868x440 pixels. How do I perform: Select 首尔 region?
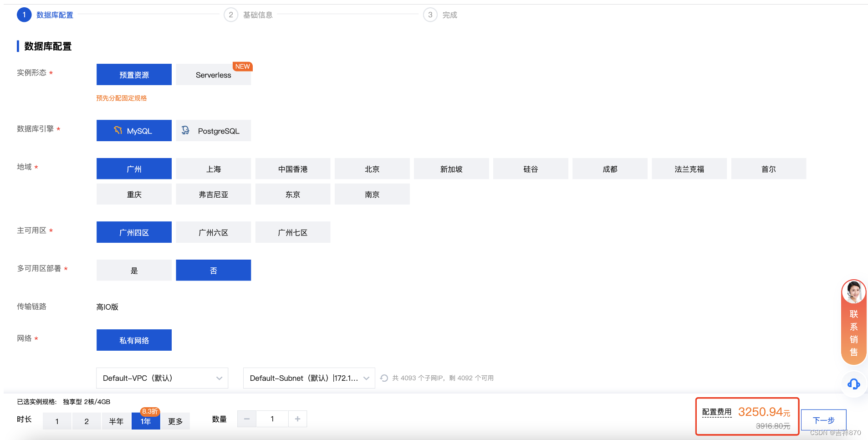point(769,169)
